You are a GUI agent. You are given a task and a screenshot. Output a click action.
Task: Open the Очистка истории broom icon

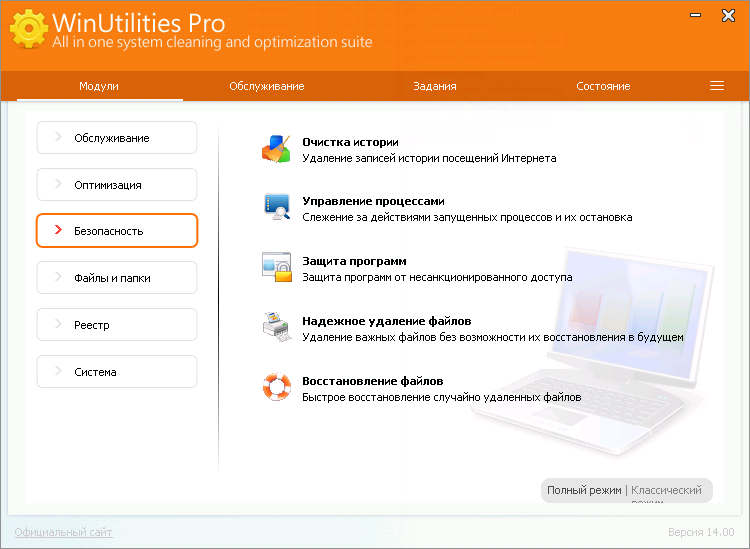click(276, 149)
